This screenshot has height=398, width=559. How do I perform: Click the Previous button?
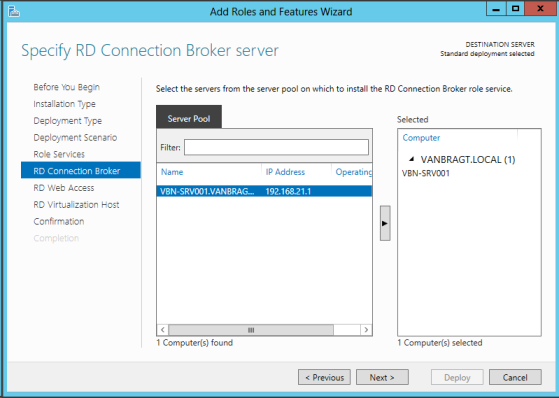click(324, 377)
